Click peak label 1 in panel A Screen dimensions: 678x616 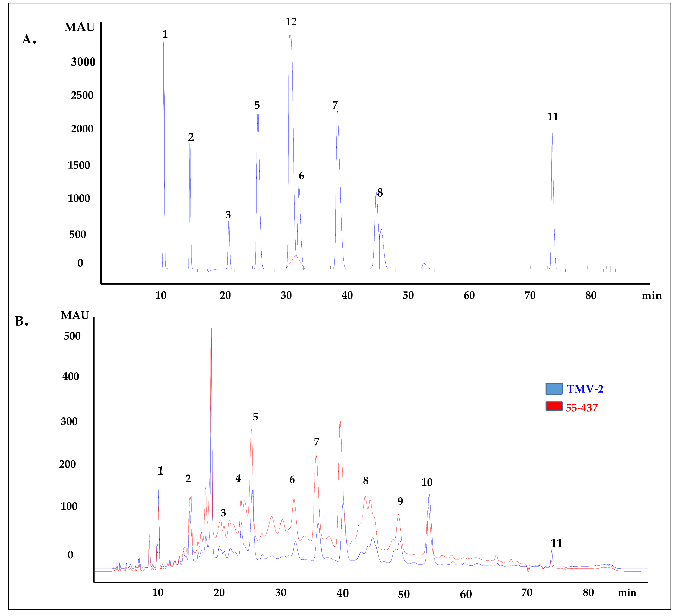(x=165, y=34)
